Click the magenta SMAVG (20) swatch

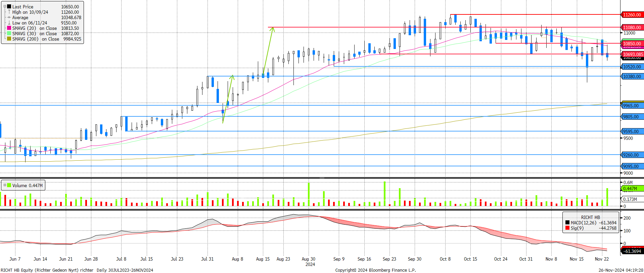pos(9,28)
